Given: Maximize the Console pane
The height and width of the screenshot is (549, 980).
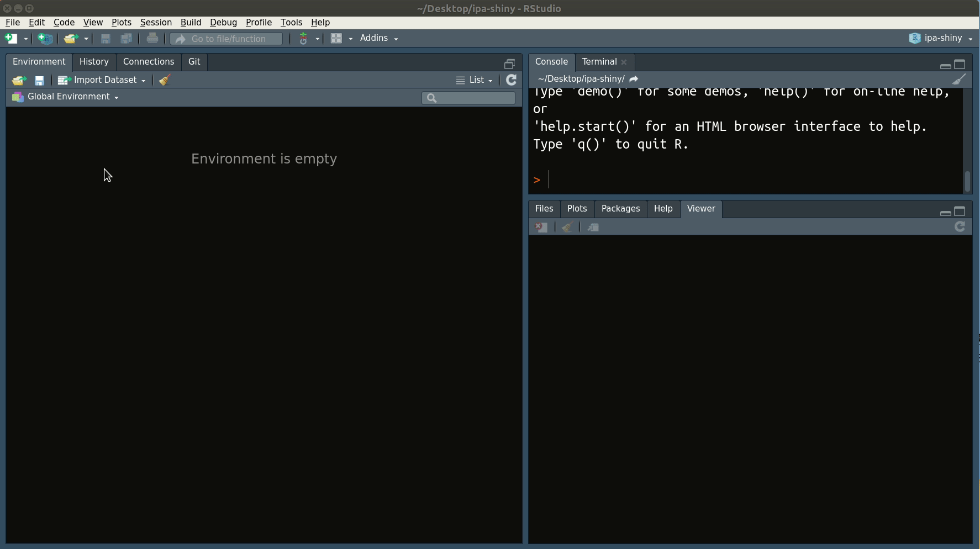Looking at the screenshot, I should (x=960, y=64).
